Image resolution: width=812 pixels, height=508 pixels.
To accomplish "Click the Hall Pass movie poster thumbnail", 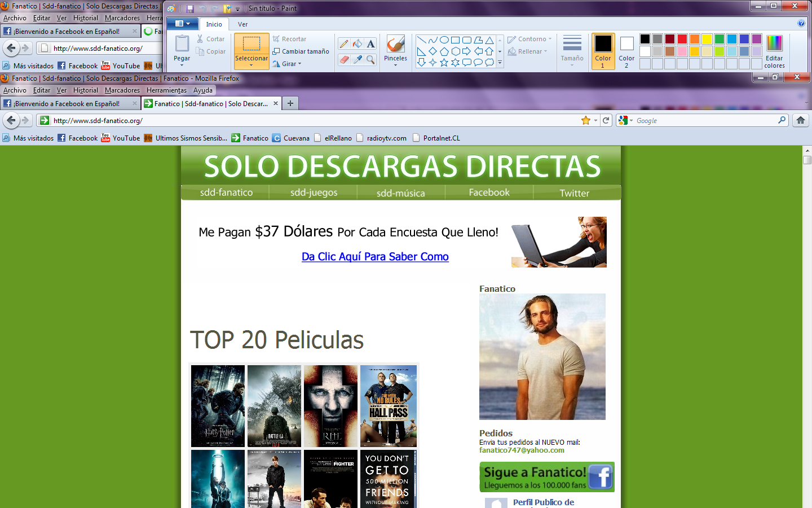I will [389, 406].
